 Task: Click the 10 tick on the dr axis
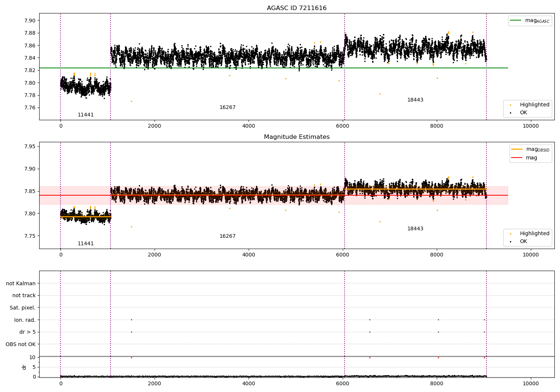pyautogui.click(x=32, y=358)
